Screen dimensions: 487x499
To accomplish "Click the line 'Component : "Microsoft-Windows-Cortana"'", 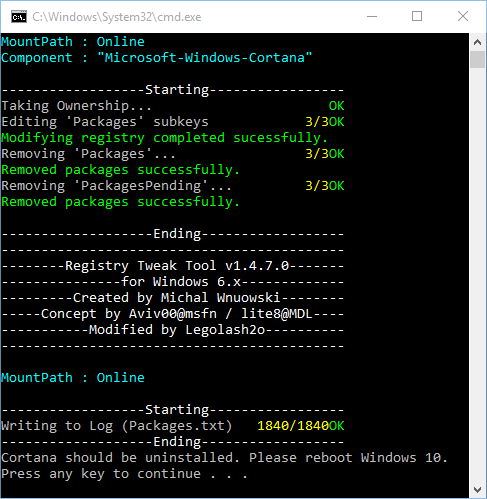I will (157, 58).
